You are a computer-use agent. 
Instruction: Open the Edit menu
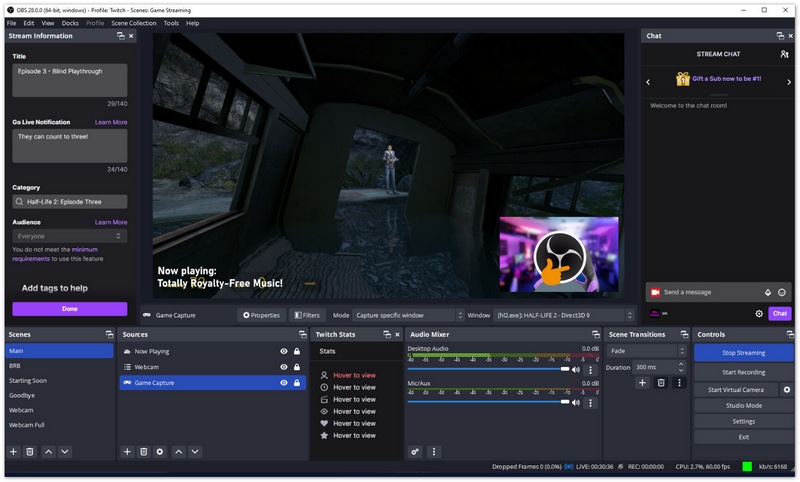[29, 23]
